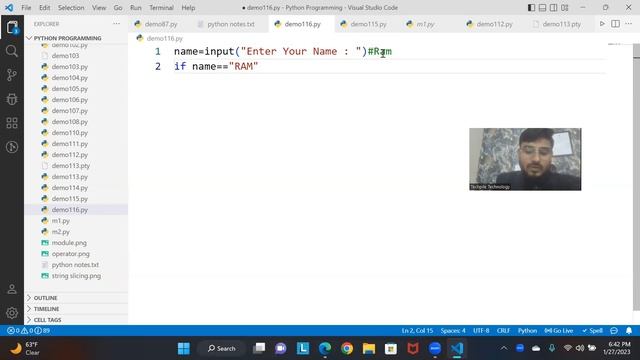640x360 pixels.
Task: Open module.png in explorer
Action: (69, 243)
